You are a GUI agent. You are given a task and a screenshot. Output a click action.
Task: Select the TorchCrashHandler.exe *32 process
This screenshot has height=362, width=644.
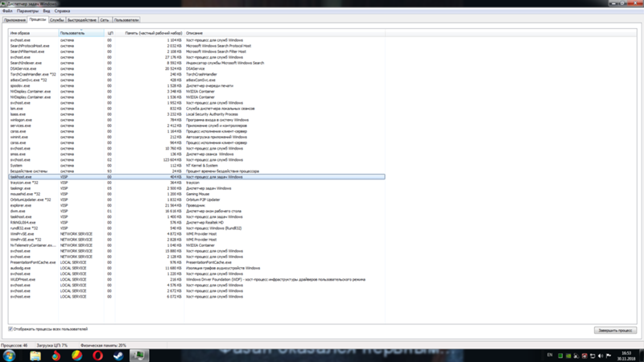196,75
